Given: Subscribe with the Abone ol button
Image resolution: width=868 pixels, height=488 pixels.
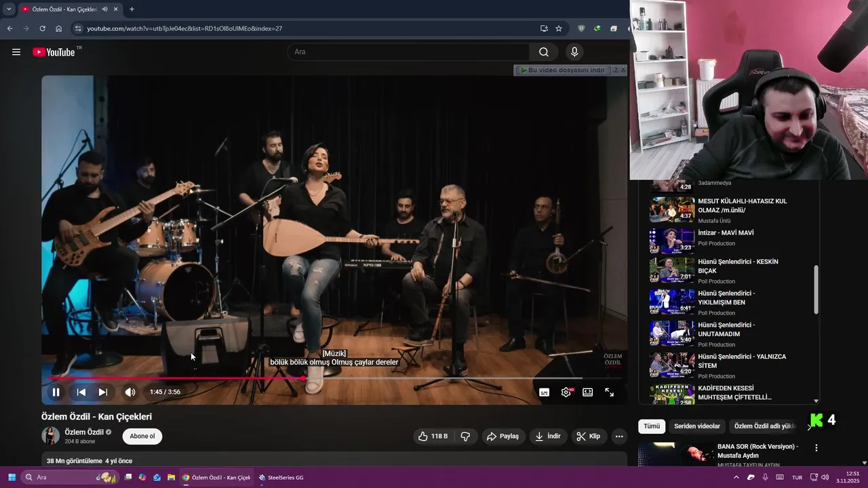Looking at the screenshot, I should (x=142, y=436).
